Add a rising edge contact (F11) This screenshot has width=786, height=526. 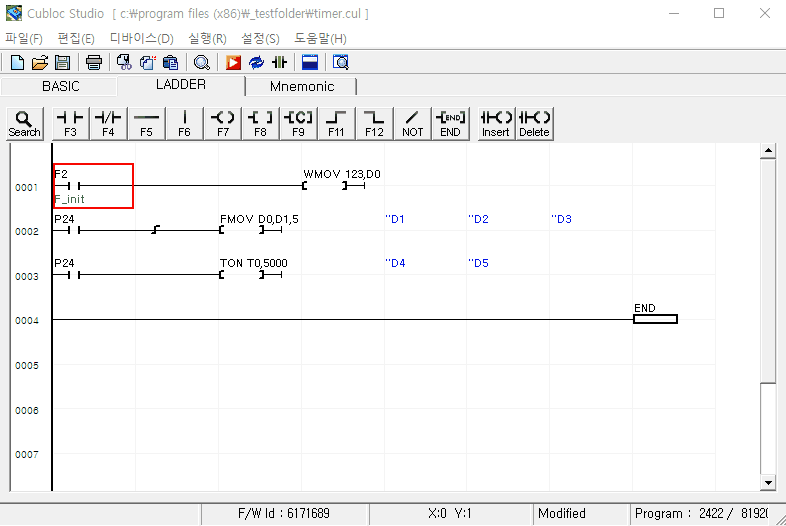(x=336, y=123)
